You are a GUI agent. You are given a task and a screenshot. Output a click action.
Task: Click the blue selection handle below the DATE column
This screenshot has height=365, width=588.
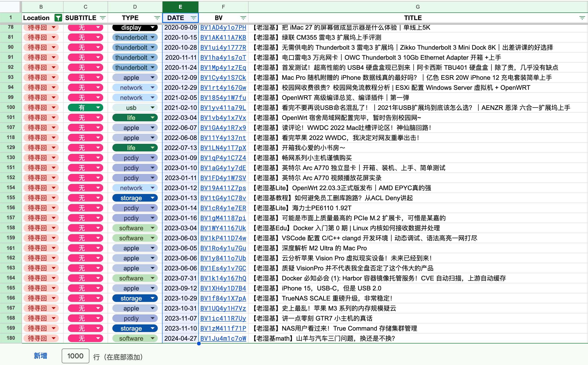tap(199, 344)
